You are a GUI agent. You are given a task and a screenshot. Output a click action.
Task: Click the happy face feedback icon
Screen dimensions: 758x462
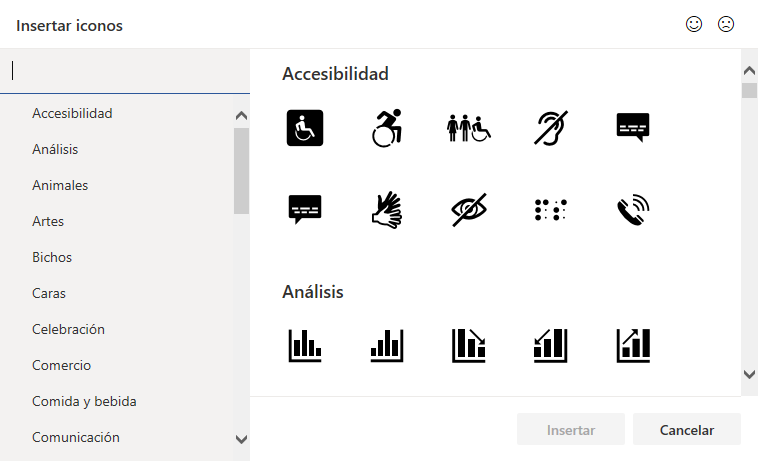[x=694, y=24]
